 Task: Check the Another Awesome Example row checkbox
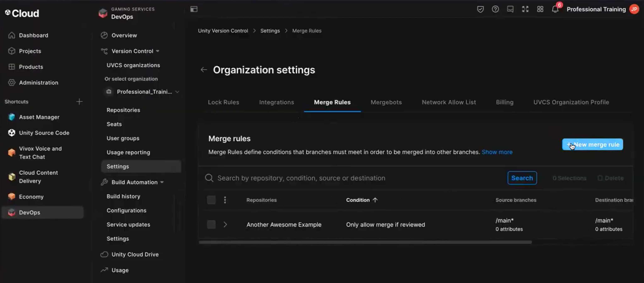pyautogui.click(x=211, y=224)
